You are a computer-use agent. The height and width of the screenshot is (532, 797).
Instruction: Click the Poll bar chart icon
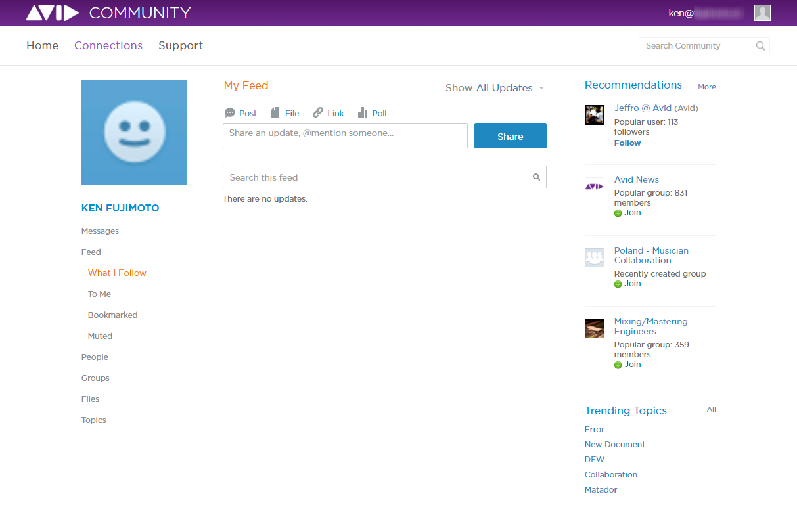click(363, 113)
